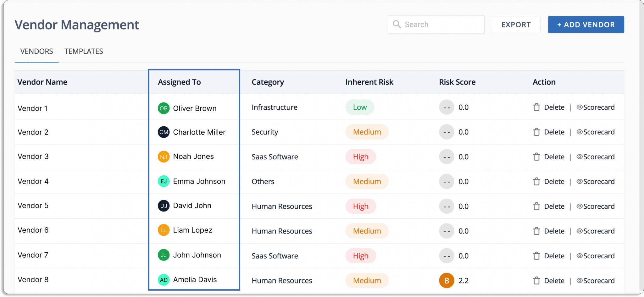This screenshot has width=644, height=297.
Task: Click the OB avatar for Oliver Brown
Action: tap(164, 108)
